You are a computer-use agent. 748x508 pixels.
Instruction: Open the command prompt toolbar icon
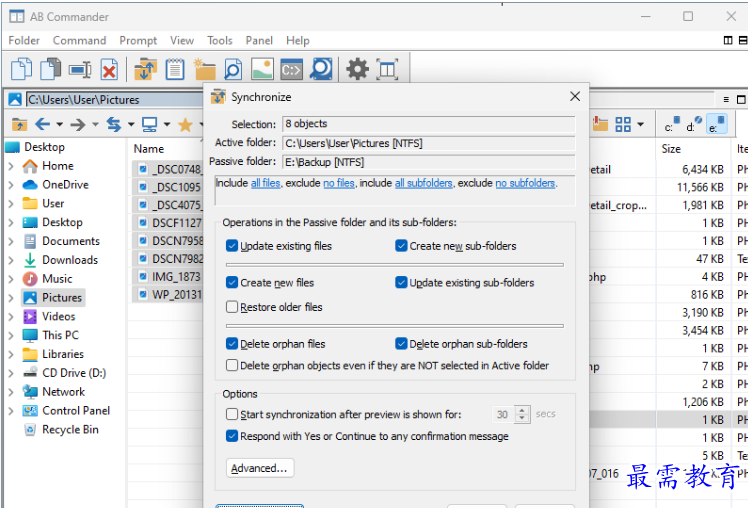tap(291, 70)
